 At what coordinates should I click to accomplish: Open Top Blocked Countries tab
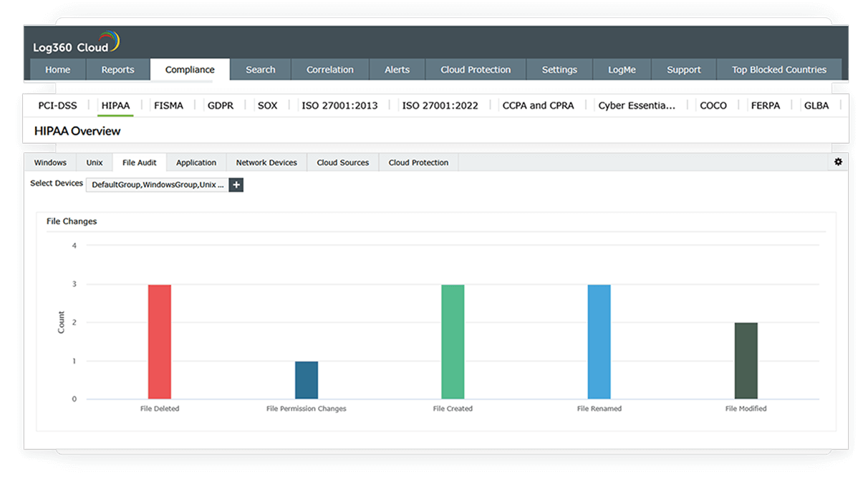click(x=779, y=69)
